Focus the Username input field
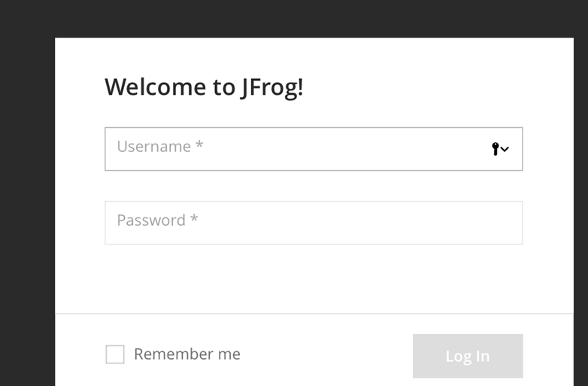 pos(301,149)
